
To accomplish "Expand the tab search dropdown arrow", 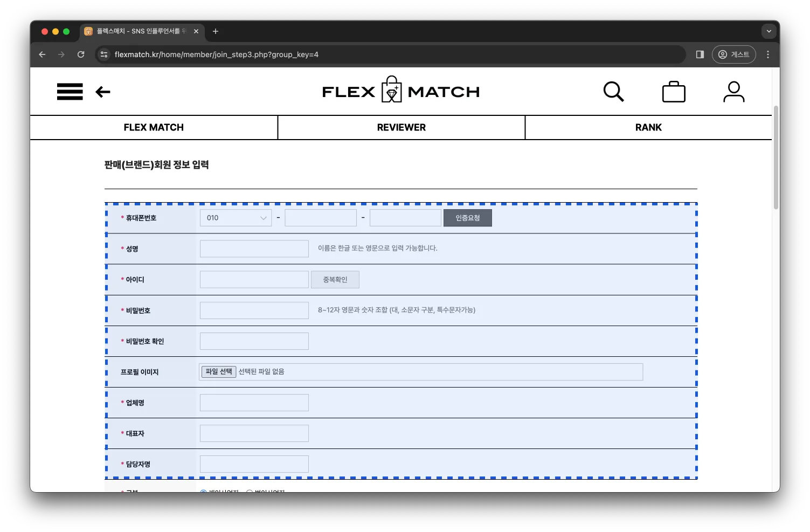I will 769,31.
